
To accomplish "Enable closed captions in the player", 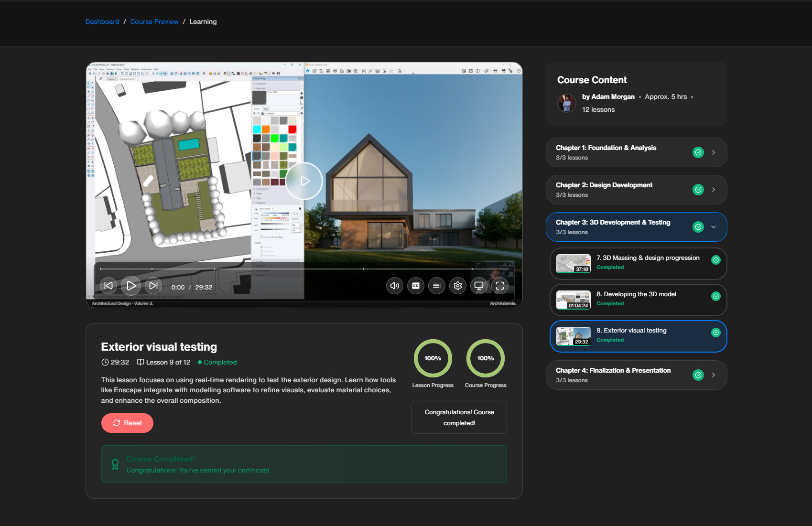I will 415,285.
